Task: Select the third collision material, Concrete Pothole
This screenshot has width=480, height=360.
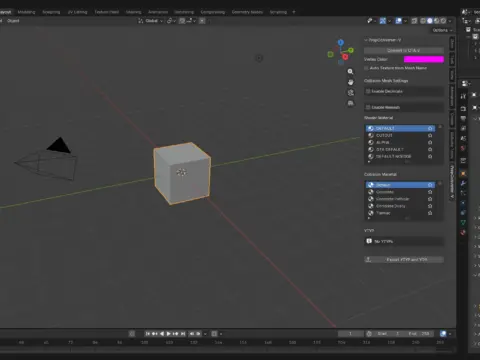Action: pyautogui.click(x=400, y=199)
